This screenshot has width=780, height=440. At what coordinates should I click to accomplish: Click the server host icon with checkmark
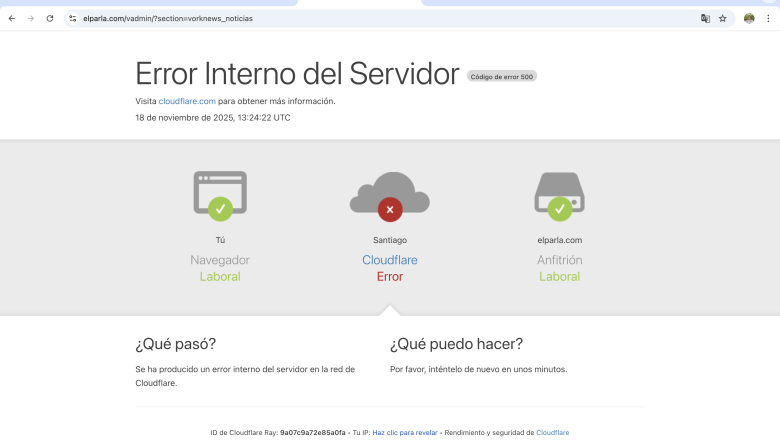(x=560, y=196)
